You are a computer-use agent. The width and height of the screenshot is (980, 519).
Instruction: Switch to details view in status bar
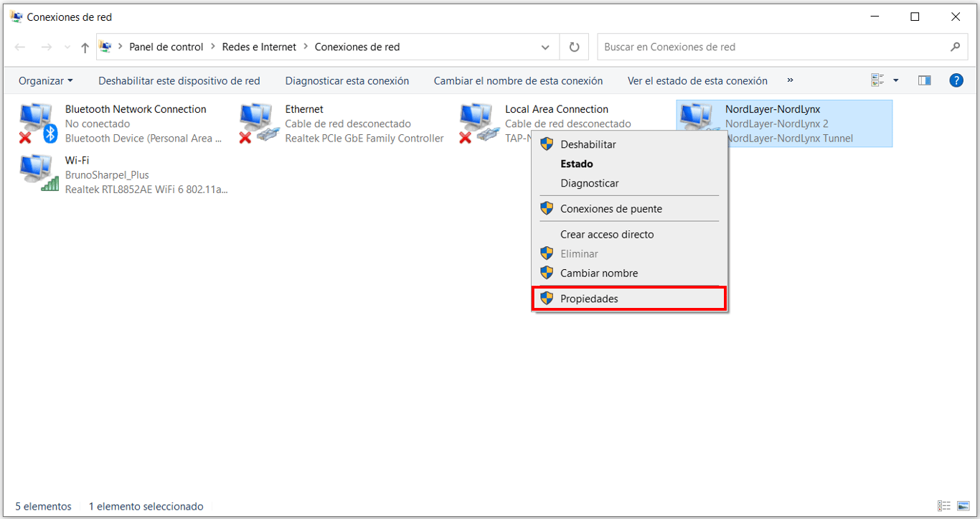(x=943, y=506)
